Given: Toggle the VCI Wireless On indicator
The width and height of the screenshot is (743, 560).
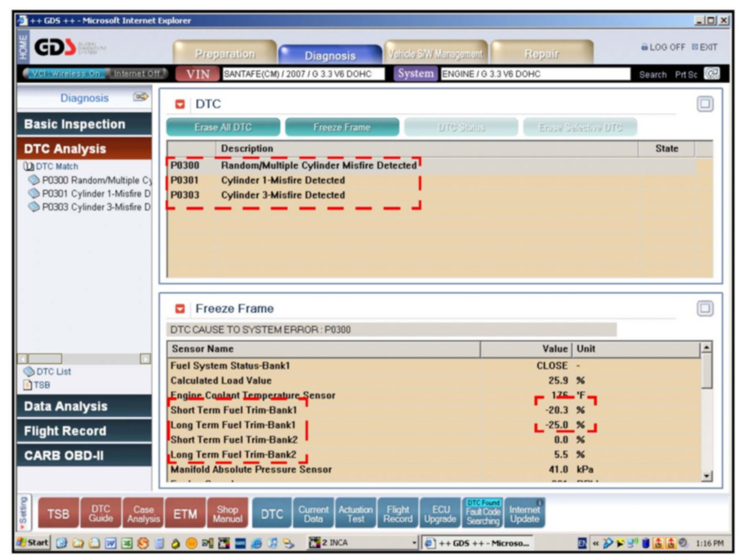Looking at the screenshot, I should 65,74.
